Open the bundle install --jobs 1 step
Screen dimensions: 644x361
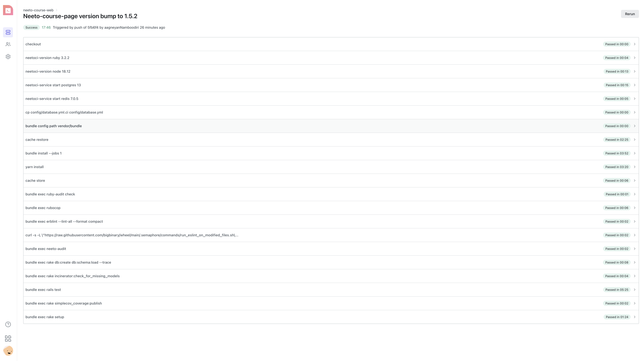[44, 153]
